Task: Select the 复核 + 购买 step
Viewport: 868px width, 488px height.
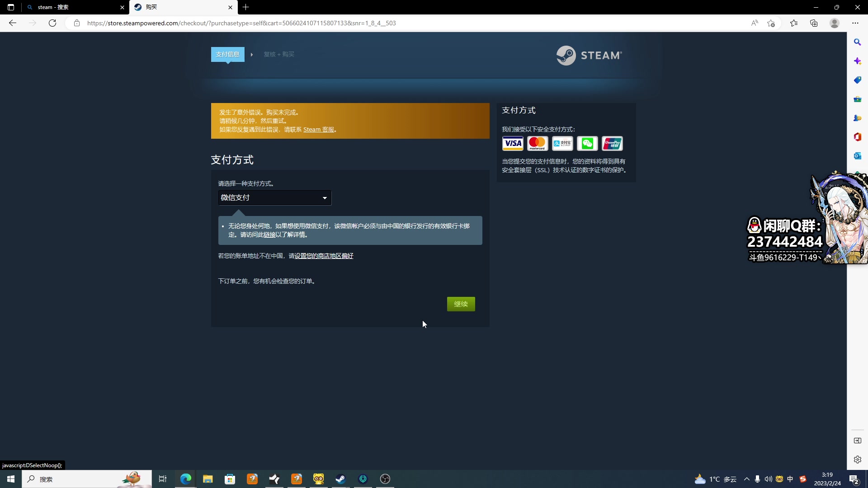Action: tap(279, 54)
